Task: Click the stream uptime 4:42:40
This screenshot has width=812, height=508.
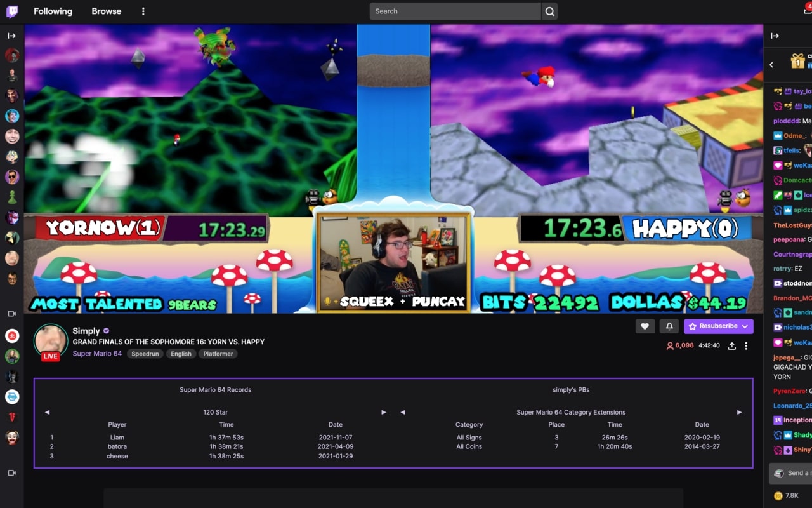Action: pos(709,345)
